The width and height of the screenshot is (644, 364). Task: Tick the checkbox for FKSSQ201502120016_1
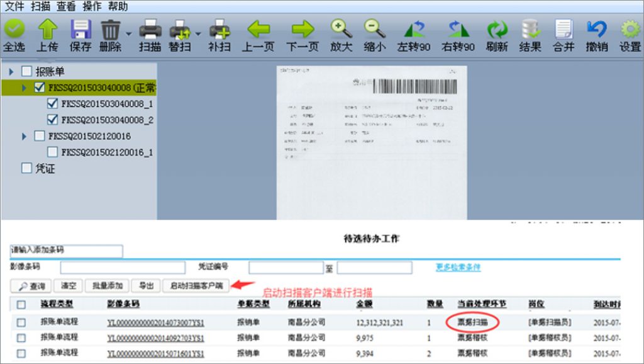(x=53, y=152)
